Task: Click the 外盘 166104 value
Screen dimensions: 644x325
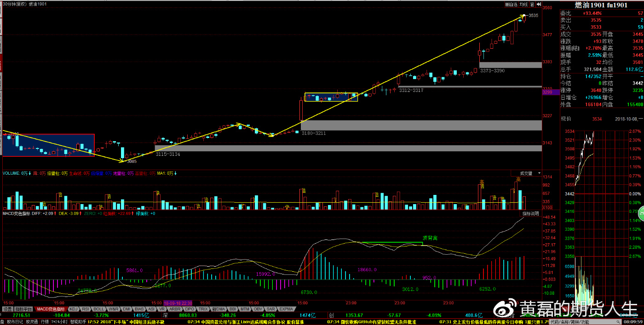Action: click(x=593, y=104)
